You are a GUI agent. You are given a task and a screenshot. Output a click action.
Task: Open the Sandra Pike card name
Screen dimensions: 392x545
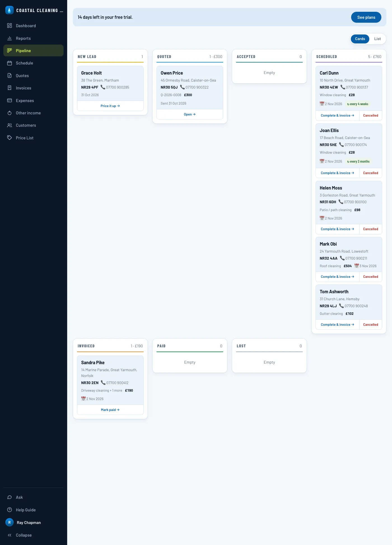click(x=93, y=362)
